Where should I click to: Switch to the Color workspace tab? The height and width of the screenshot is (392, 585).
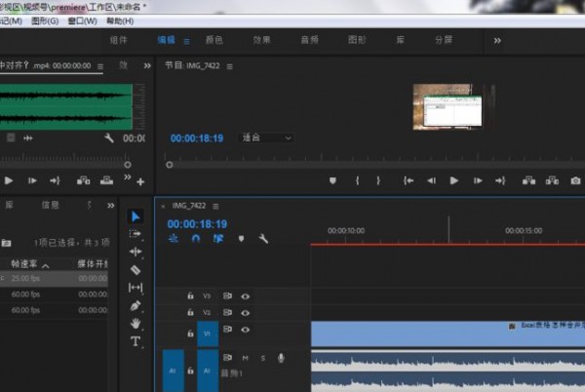pos(214,40)
